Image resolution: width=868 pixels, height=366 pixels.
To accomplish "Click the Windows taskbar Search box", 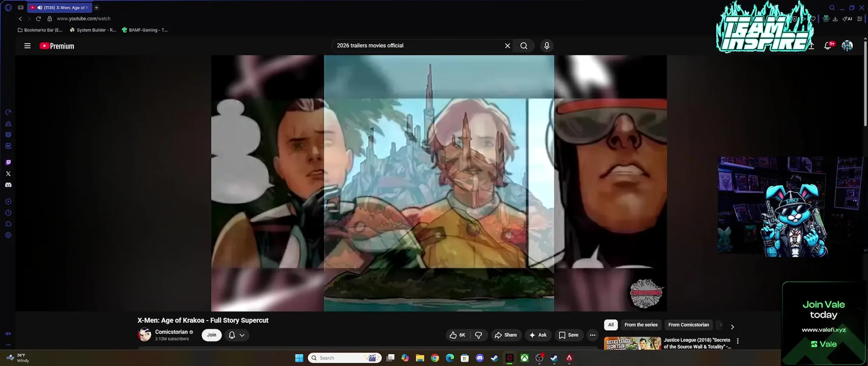I will (x=345, y=358).
